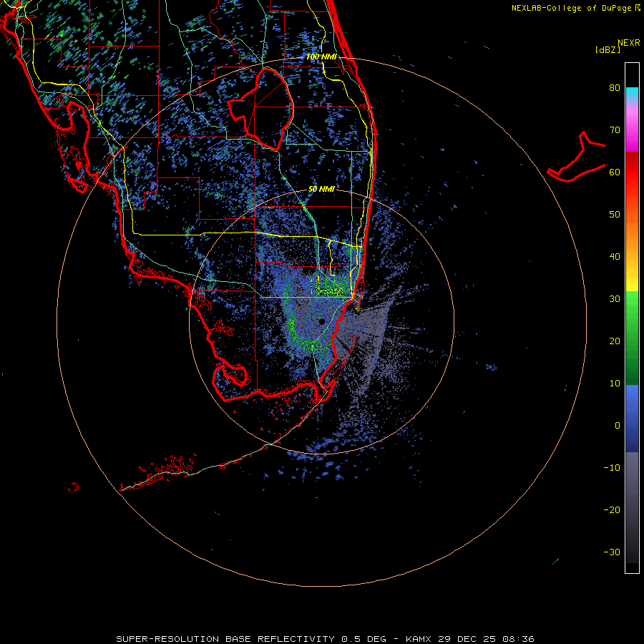The height and width of the screenshot is (644, 644).
Task: Click the 50 NMI range ring label
Action: tap(321, 189)
